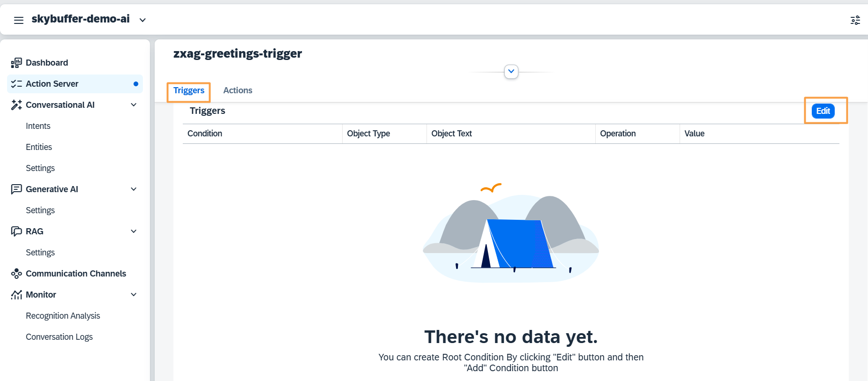Screen dimensions: 868x381
Task: Click the Monitor label in sidebar
Action: 41,295
